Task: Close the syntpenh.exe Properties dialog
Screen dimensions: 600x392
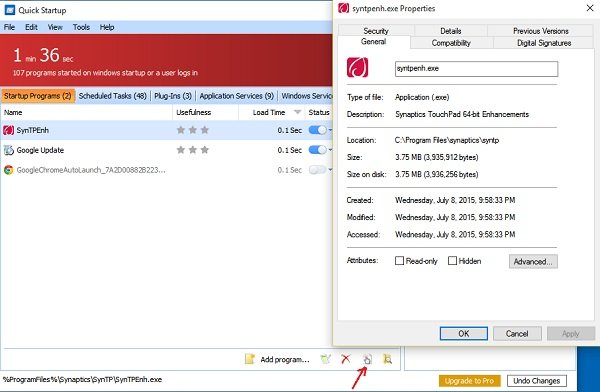Action: 590,8
